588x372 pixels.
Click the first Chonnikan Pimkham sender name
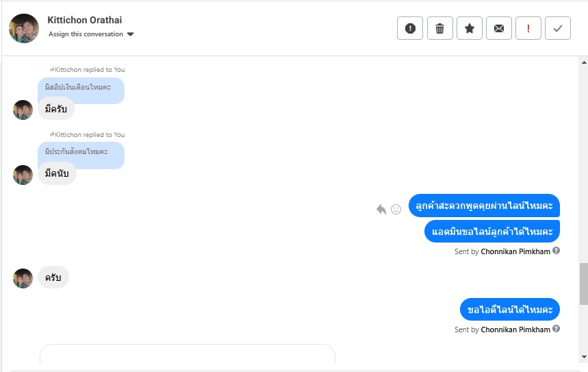pos(515,251)
